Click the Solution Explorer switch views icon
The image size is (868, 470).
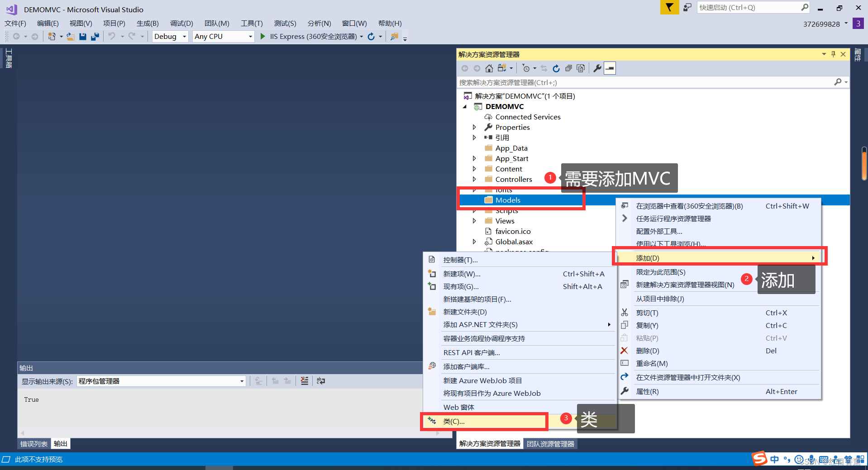pos(502,68)
